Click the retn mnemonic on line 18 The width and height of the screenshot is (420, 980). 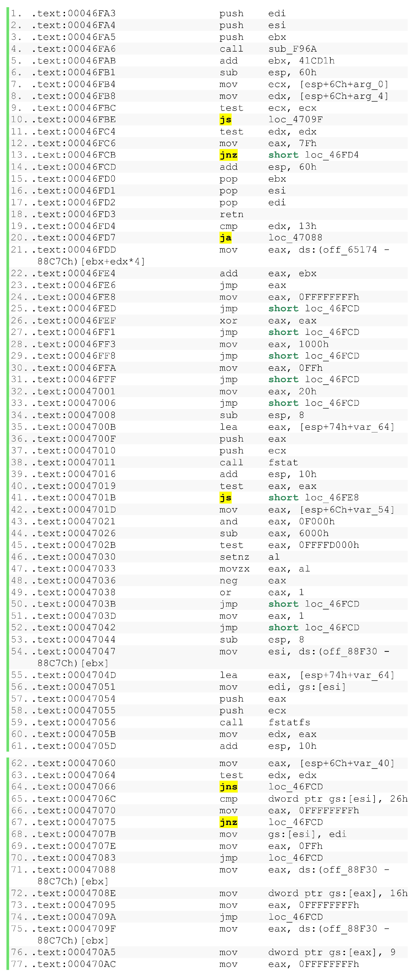coord(232,214)
